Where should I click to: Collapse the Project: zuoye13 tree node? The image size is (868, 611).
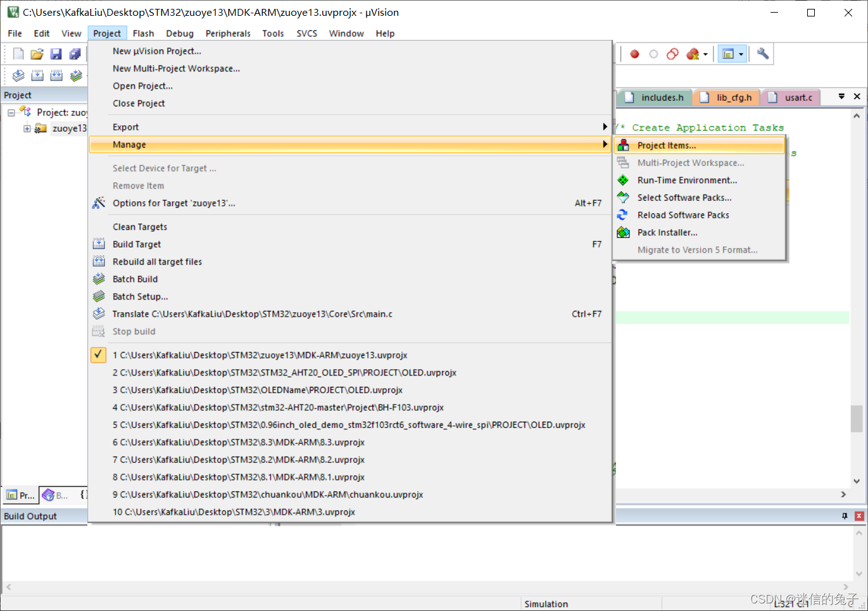11,113
